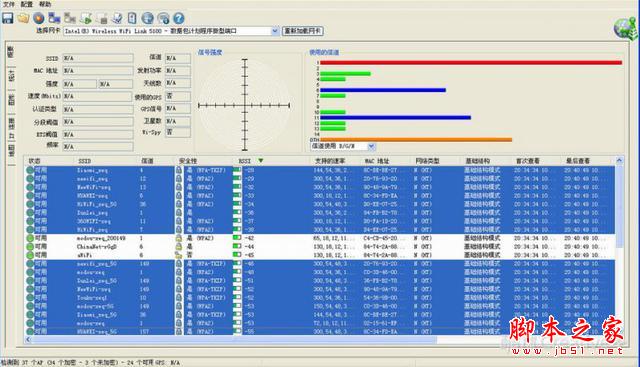Click the lock icon in the ChinaNet-rGgD row
The width and height of the screenshot is (640, 367).
point(179,247)
